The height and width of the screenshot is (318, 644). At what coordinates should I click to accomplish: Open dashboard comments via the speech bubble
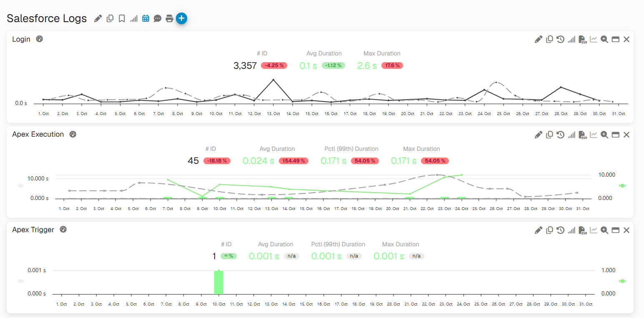coord(158,18)
